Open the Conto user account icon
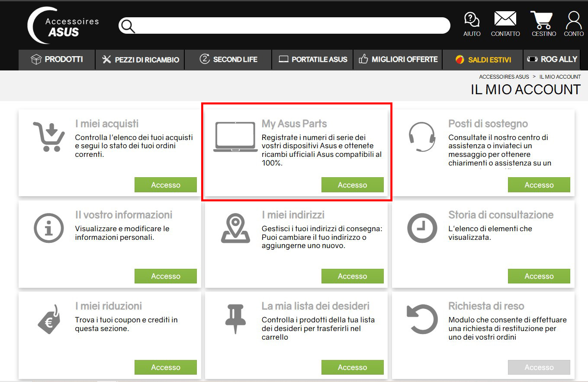The height and width of the screenshot is (382, 588). click(574, 24)
